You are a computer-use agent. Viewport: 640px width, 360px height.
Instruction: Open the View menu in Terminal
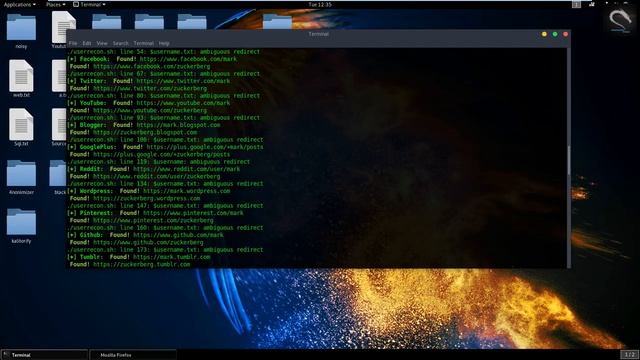pyautogui.click(x=102, y=43)
